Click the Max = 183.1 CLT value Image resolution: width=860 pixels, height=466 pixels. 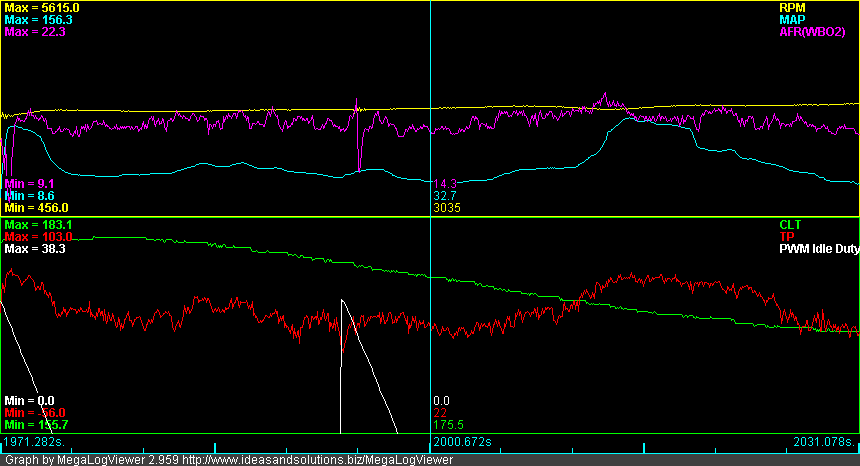38,225
